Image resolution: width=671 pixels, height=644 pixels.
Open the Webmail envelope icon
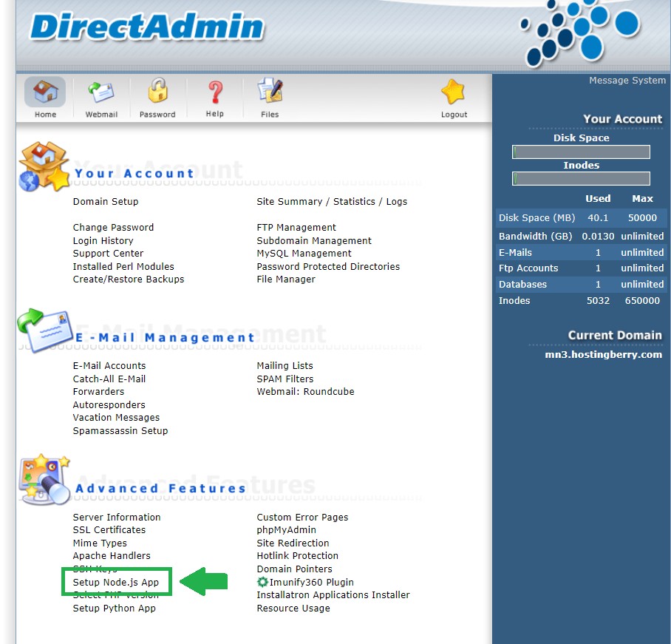point(101,92)
